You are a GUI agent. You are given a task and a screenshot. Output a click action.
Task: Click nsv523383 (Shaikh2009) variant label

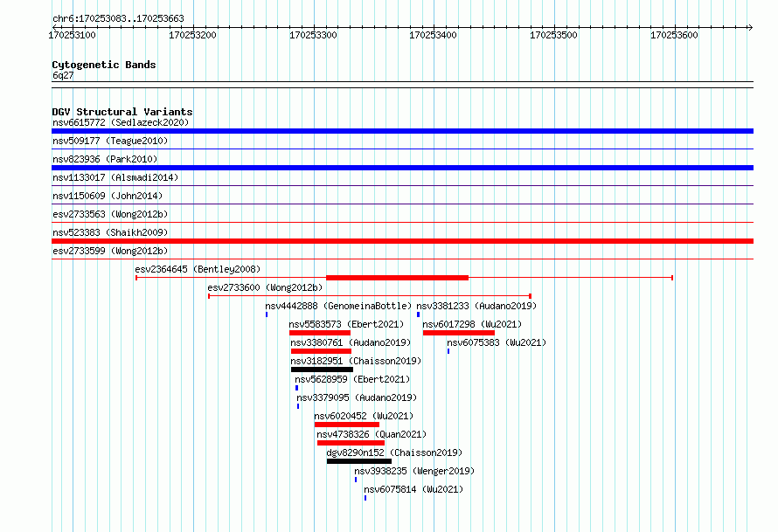pyautogui.click(x=110, y=232)
